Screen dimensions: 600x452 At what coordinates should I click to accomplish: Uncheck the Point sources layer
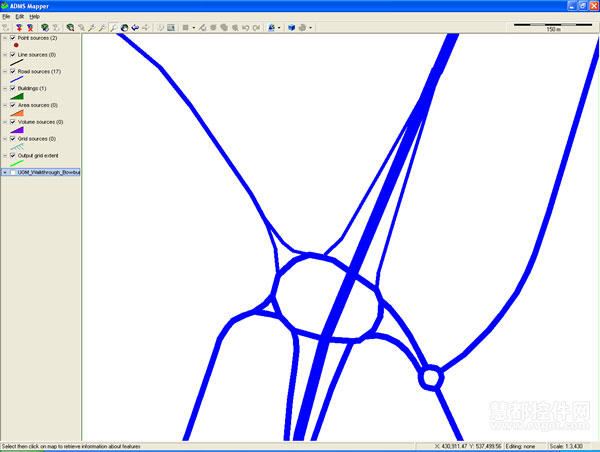(13, 38)
